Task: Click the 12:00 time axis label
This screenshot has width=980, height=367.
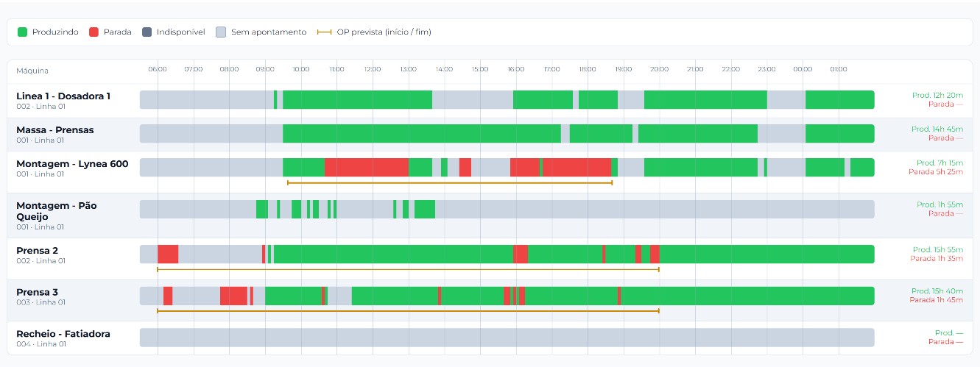Action: coord(373,69)
